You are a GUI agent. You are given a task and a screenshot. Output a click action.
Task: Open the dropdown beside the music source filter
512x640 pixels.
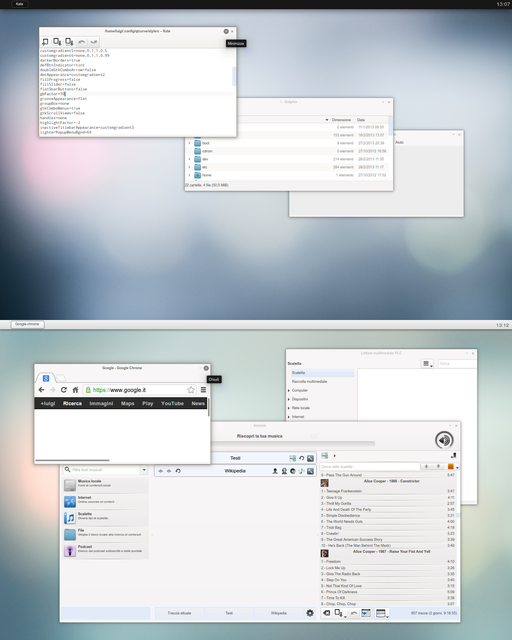point(144,470)
